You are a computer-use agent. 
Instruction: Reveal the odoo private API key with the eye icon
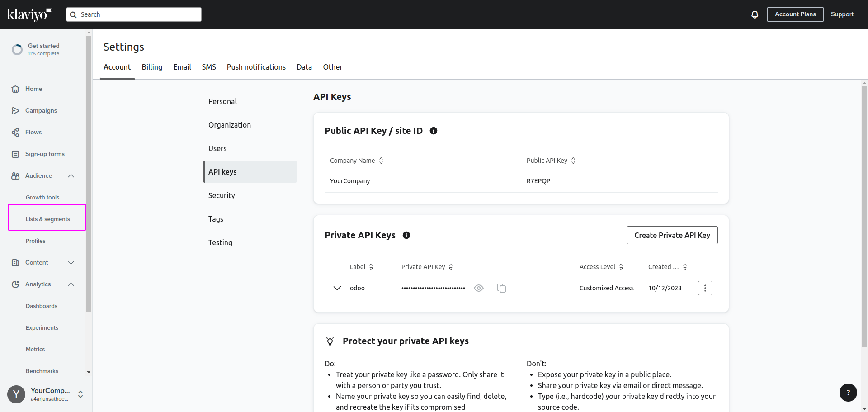point(479,288)
